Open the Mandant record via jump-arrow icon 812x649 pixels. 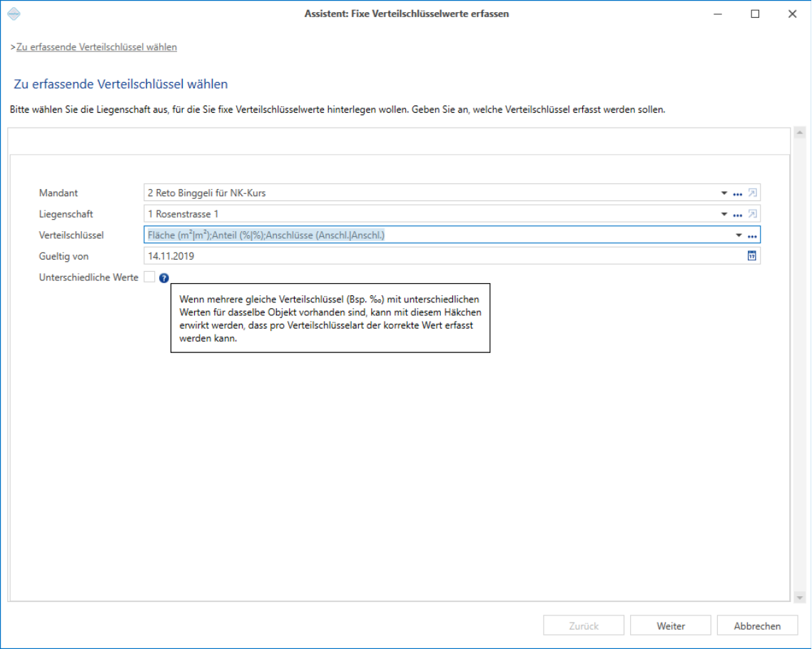[x=753, y=193]
